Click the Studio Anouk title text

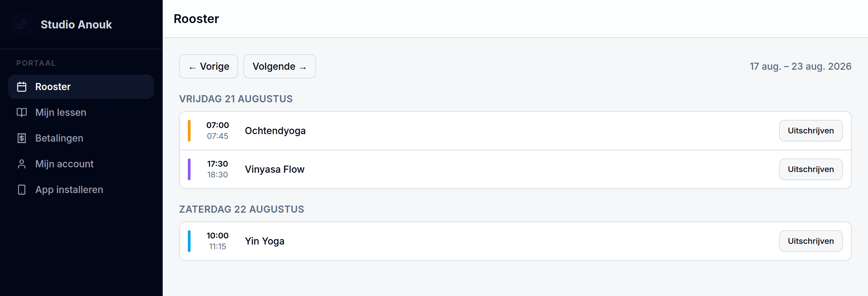[76, 24]
